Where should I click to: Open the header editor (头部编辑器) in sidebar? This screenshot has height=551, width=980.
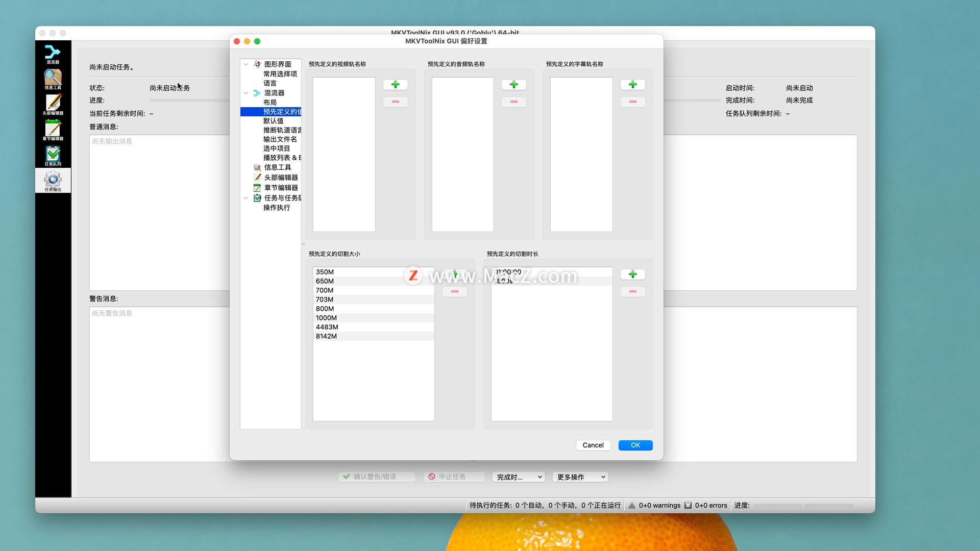click(53, 105)
